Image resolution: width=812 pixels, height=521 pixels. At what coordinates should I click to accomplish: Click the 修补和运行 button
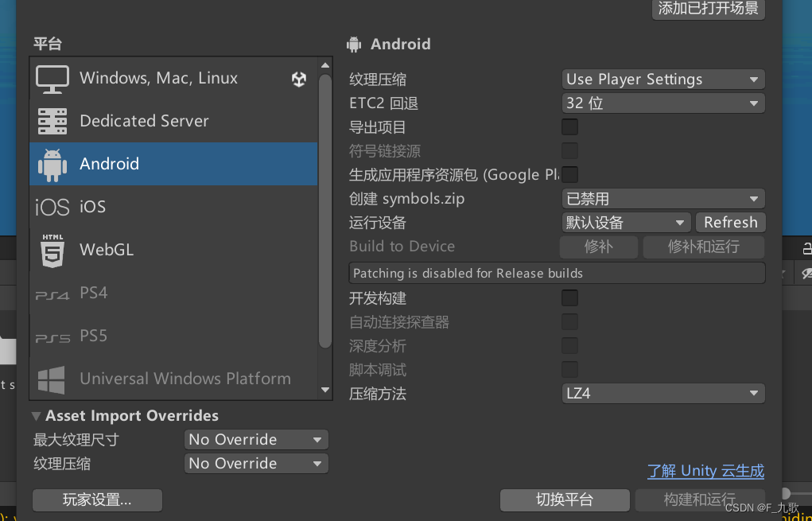pos(703,247)
